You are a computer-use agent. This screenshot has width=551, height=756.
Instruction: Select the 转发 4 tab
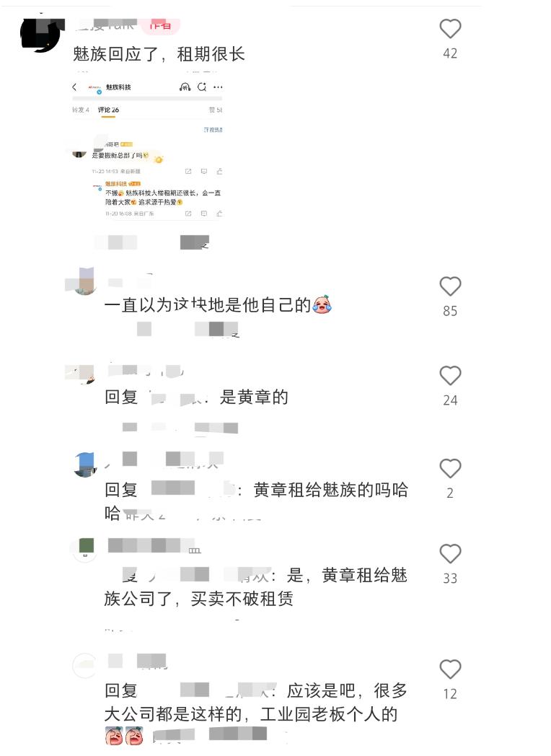click(81, 110)
